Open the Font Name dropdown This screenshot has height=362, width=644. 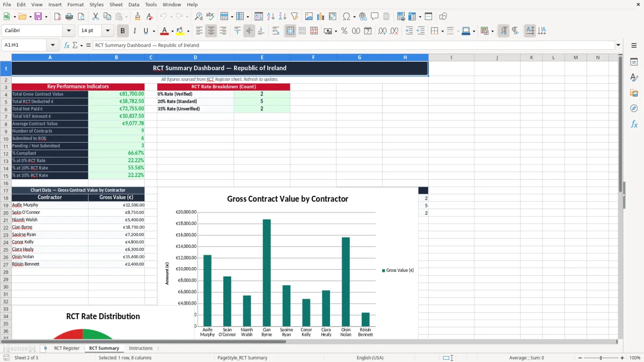[x=69, y=31]
